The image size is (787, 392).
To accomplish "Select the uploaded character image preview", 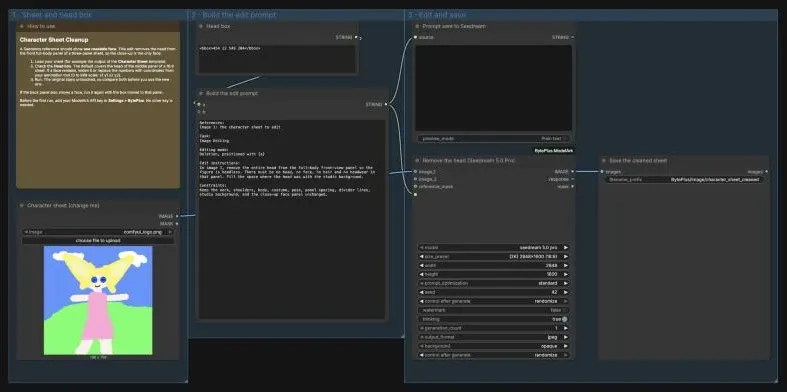I will point(98,300).
